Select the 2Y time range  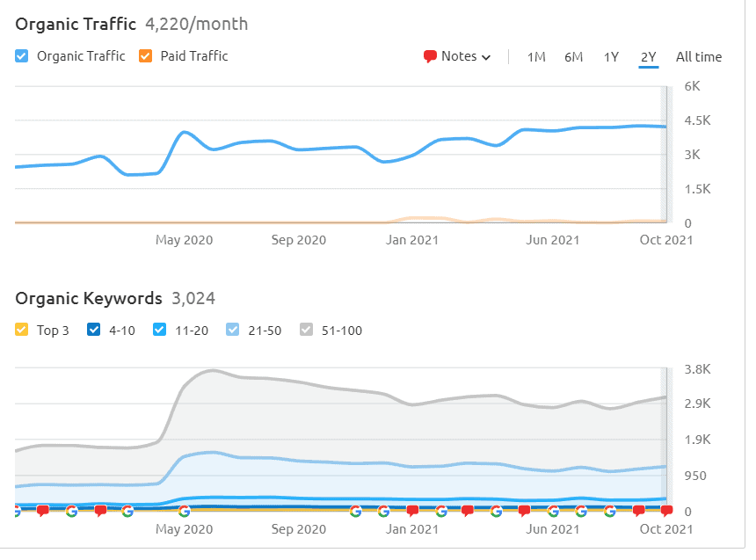[x=649, y=57]
